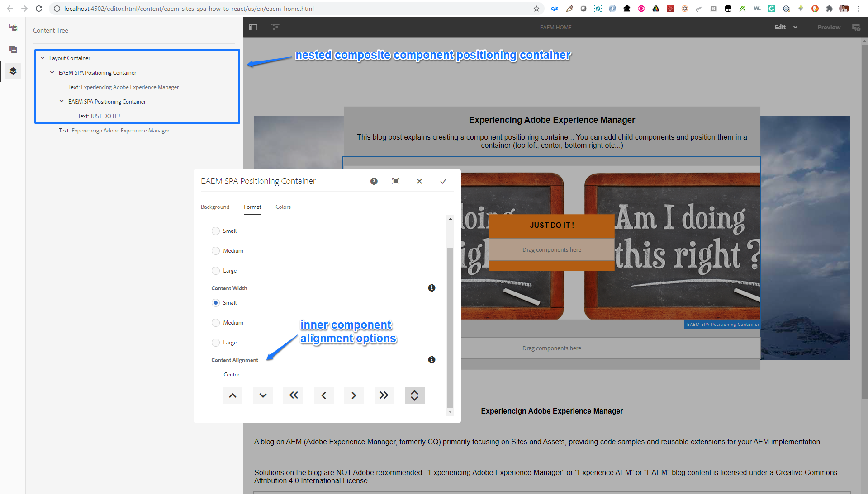
Task: Select the first Large radio option
Action: 216,271
